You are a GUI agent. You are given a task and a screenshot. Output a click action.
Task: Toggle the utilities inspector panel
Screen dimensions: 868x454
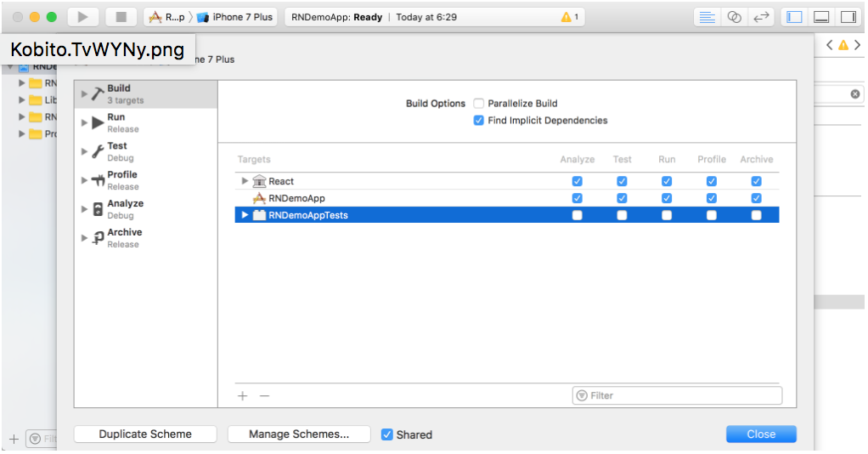848,17
